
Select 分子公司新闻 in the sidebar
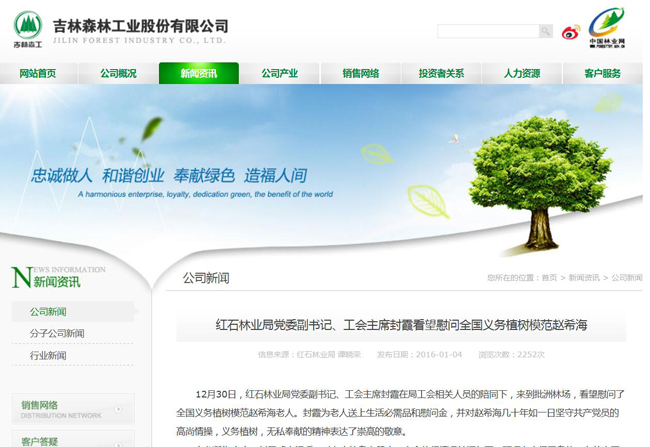pos(57,334)
